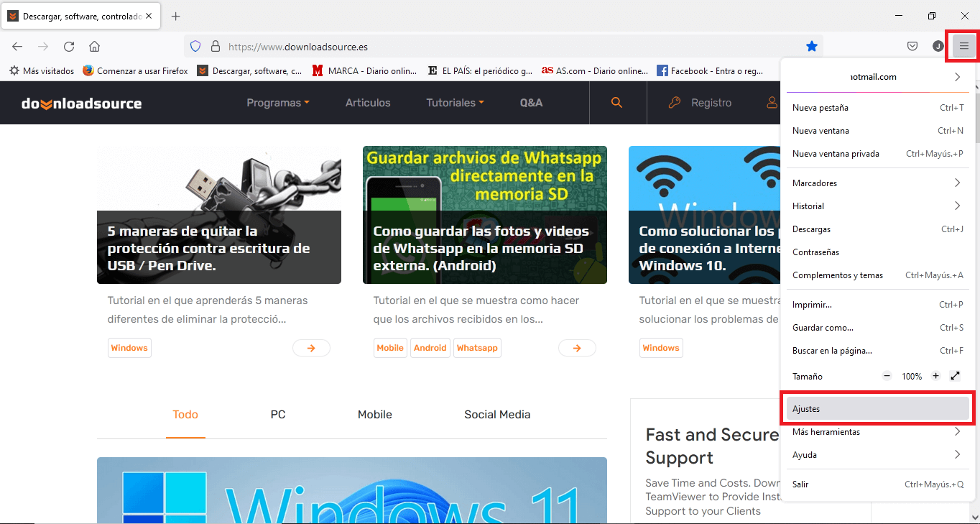The width and height of the screenshot is (980, 524).
Task: Open the tracking protection shield icon
Action: tap(195, 47)
